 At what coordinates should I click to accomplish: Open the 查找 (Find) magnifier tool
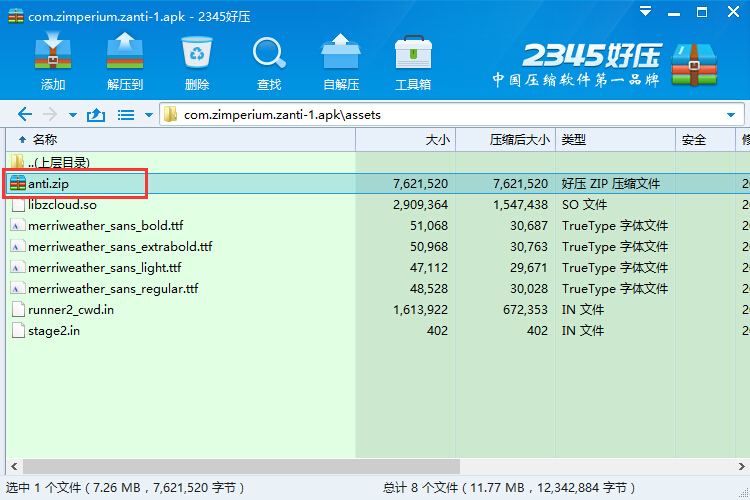coord(269,53)
